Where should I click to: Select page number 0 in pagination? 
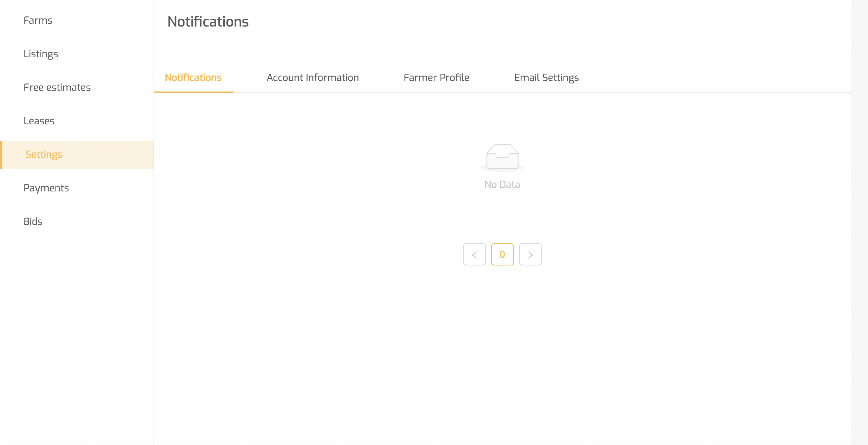click(x=502, y=255)
